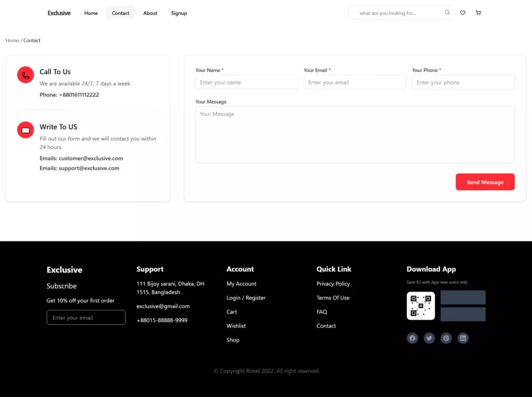Click the LinkedIn icon in the footer

(x=463, y=338)
